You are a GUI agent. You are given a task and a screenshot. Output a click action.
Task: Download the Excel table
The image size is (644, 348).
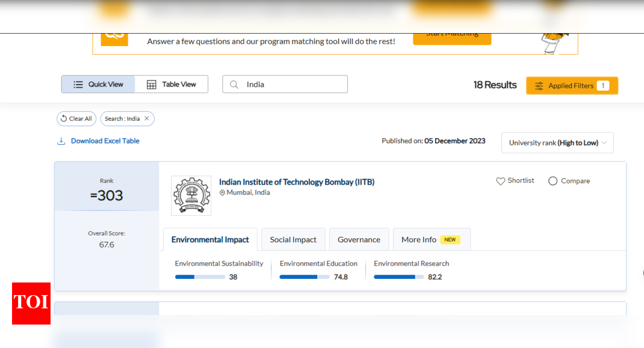pyautogui.click(x=105, y=141)
